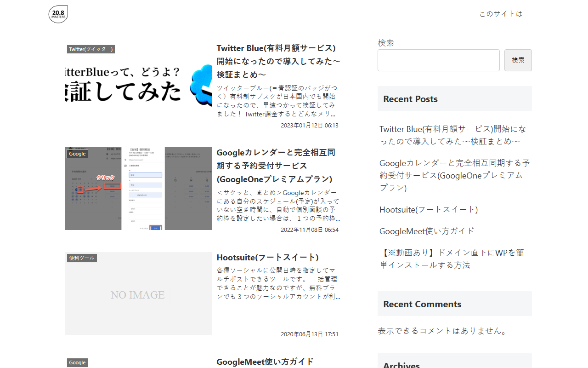Open Recent Posts link for Googleカレンダー予約受付
Viewport: 588px width, 368px height.
tap(455, 175)
